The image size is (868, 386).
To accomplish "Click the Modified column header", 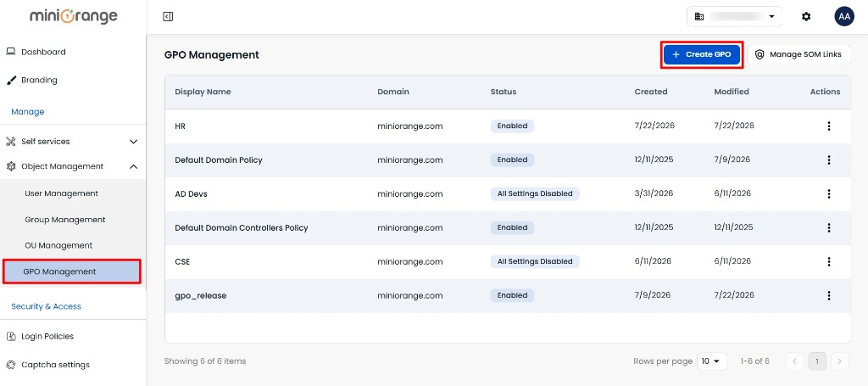I will 732,92.
